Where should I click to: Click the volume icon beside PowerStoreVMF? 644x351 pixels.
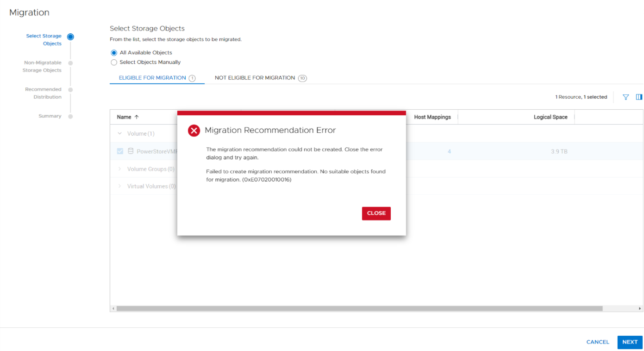click(x=130, y=151)
